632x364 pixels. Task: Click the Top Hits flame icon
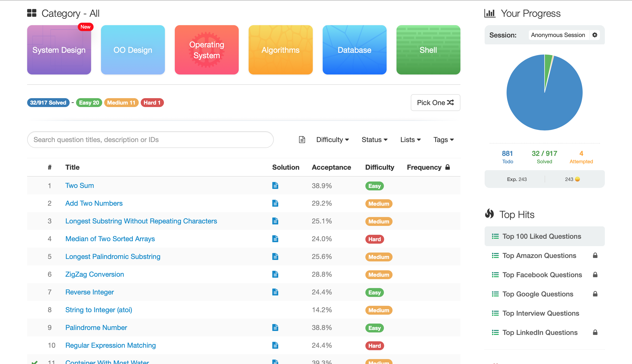point(489,214)
